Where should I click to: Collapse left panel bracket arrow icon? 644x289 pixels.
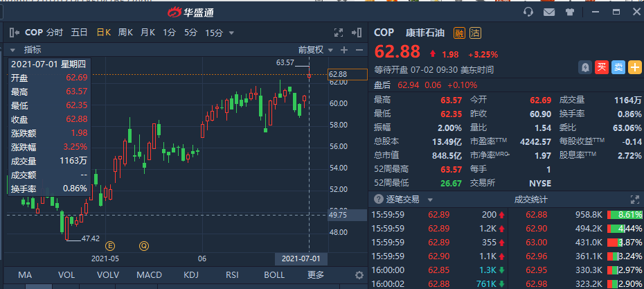coord(15,33)
